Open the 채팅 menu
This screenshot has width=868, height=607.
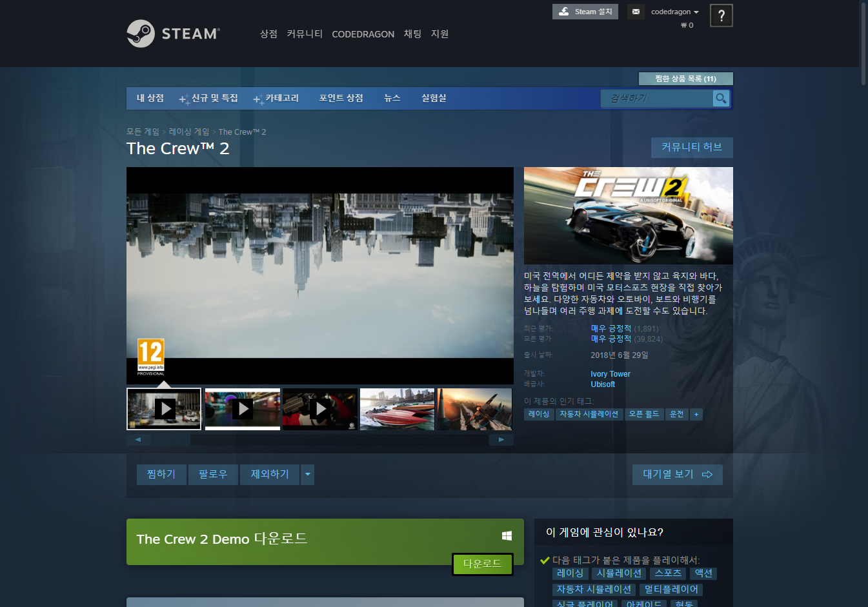412,34
